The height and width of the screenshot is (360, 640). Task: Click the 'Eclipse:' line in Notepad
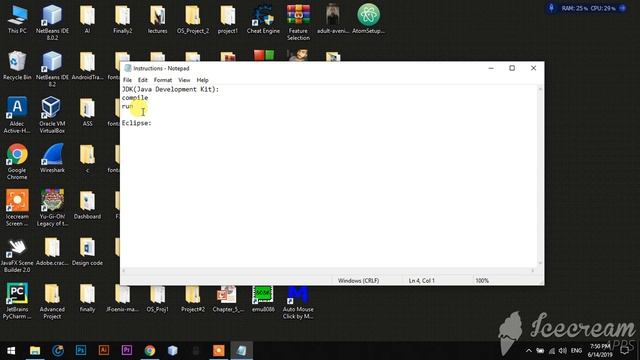(137, 123)
